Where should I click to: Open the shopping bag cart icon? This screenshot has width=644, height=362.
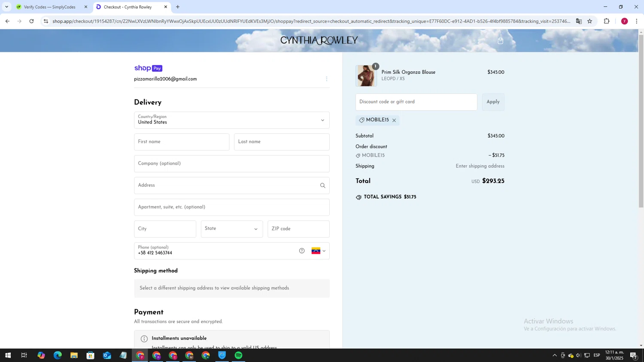pos(500,41)
